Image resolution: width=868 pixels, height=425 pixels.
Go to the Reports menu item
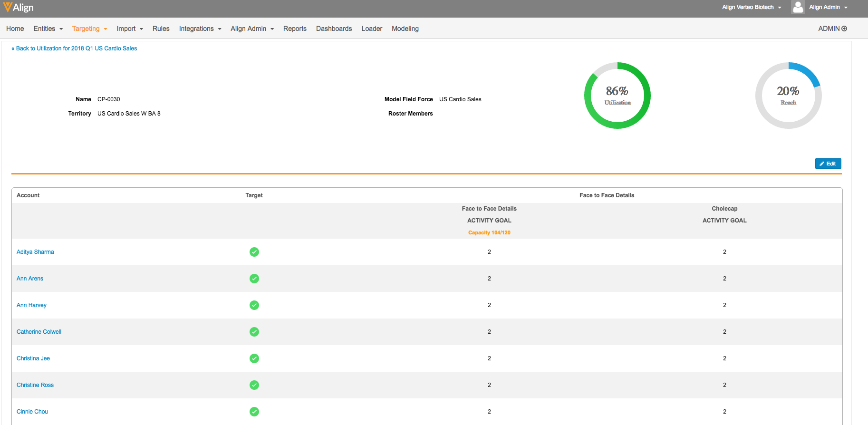(295, 29)
